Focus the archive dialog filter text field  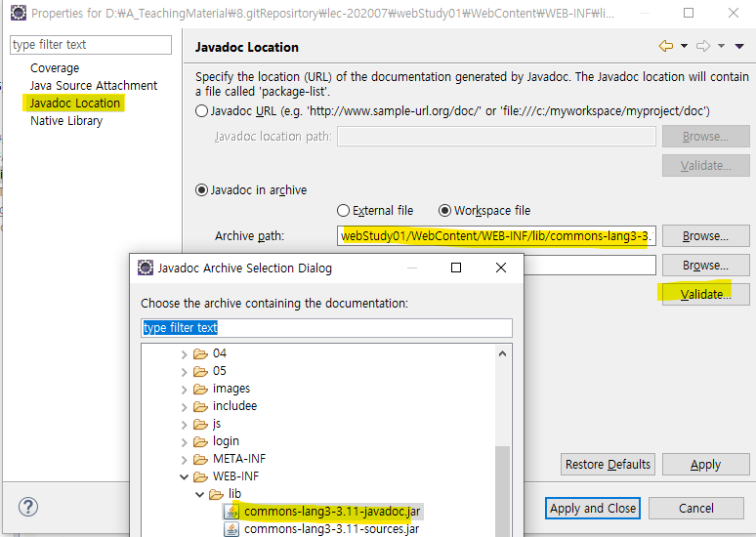point(326,328)
